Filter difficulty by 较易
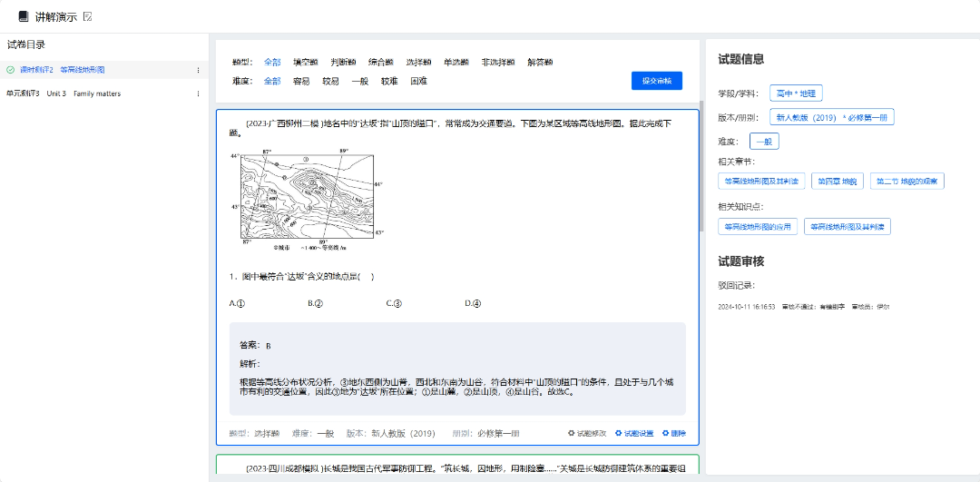980x482 pixels. tap(330, 82)
